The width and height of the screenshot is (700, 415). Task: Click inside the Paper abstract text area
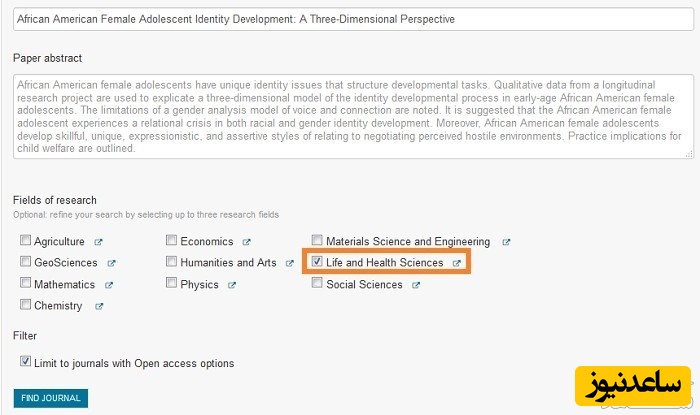[350, 116]
